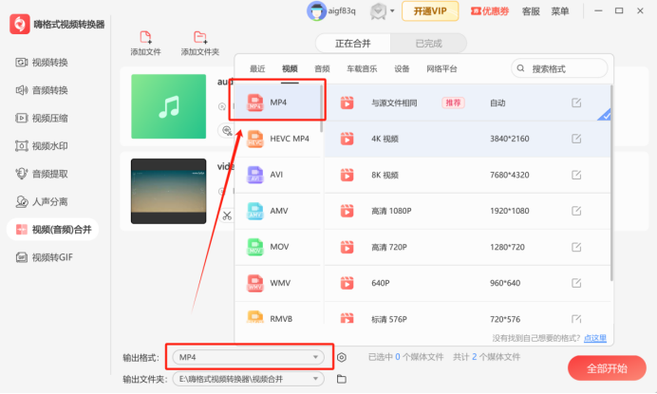This screenshot has height=394, width=657.
Task: Click the Recommended (推荐) tag
Action: pyautogui.click(x=453, y=103)
